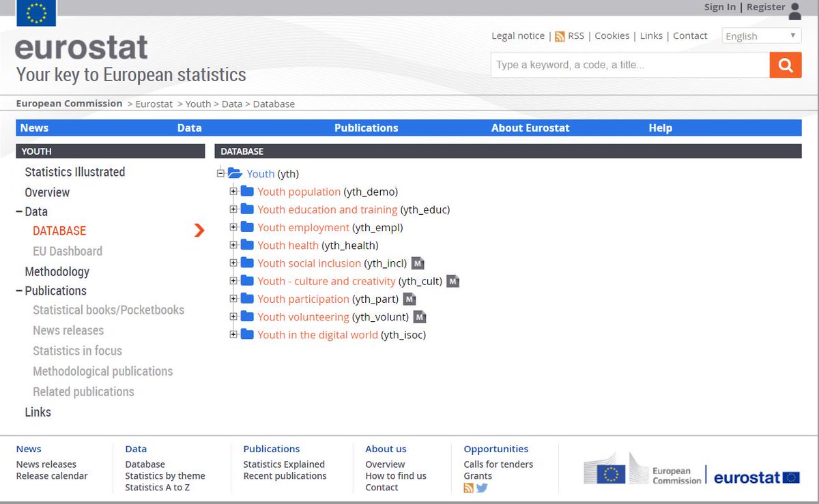Click the Sign In link

click(x=720, y=7)
